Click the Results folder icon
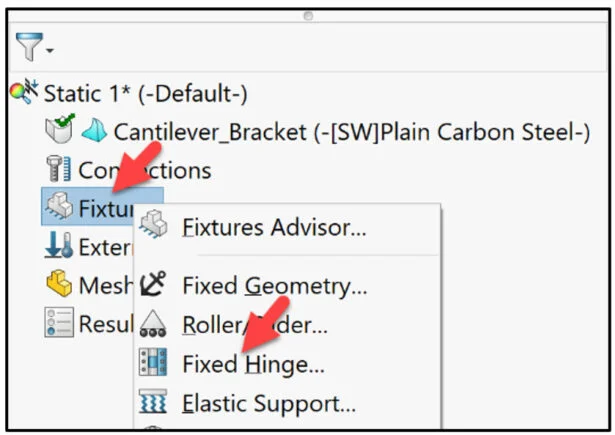 58,322
